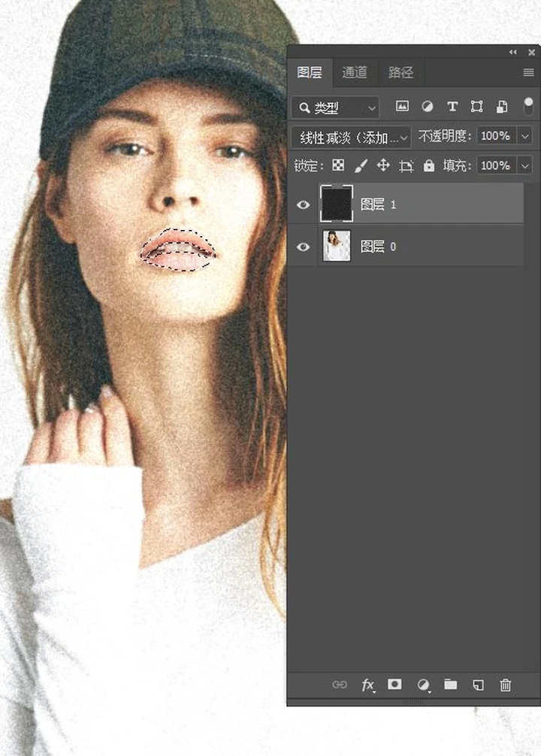
Task: Filter for shape layers icon
Action: (x=477, y=107)
